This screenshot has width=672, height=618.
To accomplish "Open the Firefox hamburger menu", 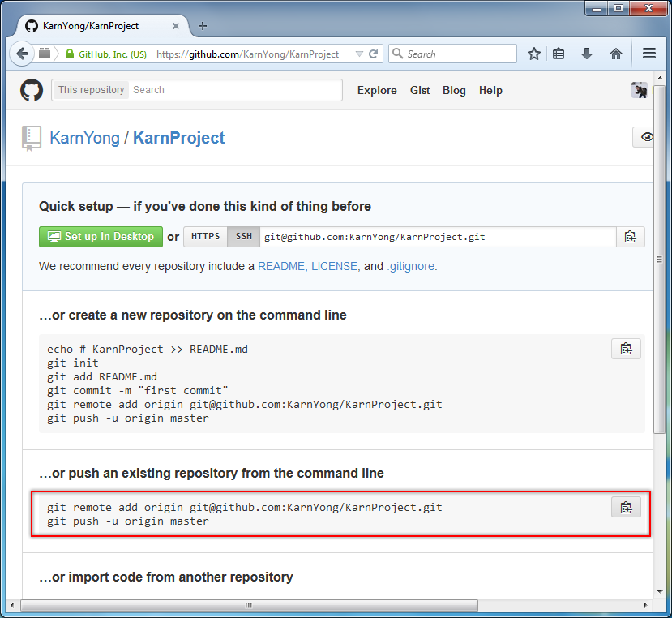I will (649, 54).
